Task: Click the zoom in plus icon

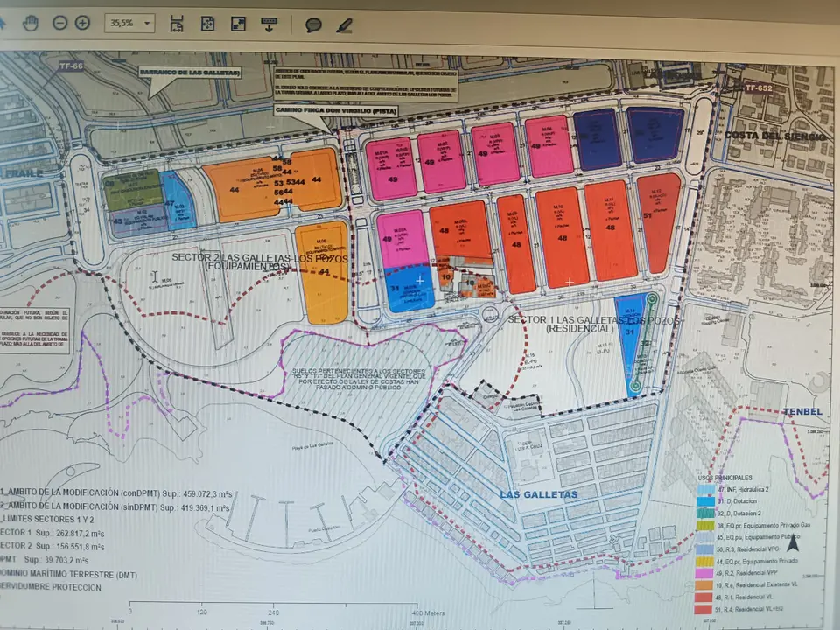Action: (x=82, y=23)
